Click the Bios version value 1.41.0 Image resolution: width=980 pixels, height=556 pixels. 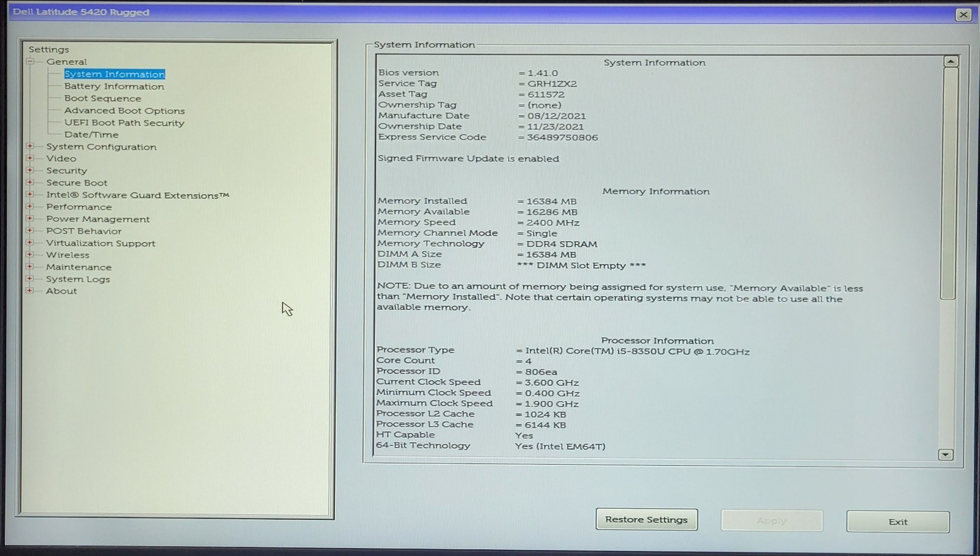(543, 73)
